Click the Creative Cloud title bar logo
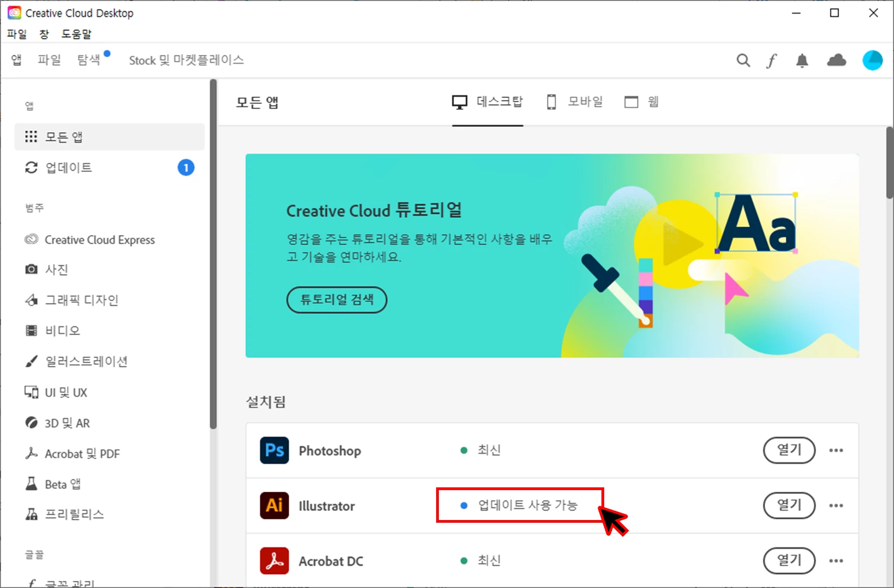The width and height of the screenshot is (894, 588). pos(14,13)
